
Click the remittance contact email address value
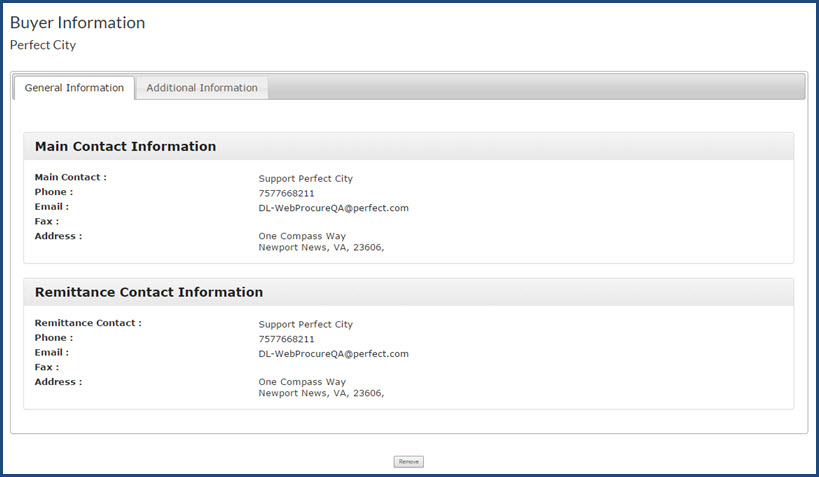click(x=333, y=354)
